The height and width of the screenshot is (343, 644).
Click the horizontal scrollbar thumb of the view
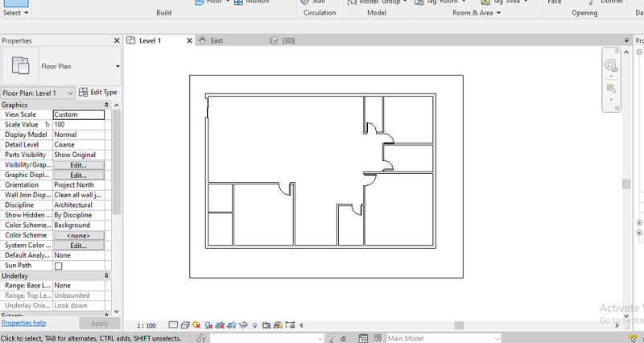459,325
